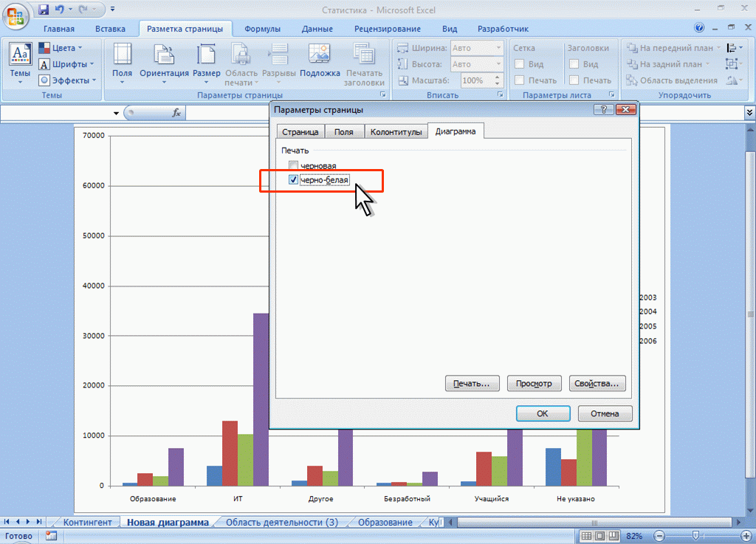
Task: Launch the Вписать group dialog launcher
Action: coord(500,95)
